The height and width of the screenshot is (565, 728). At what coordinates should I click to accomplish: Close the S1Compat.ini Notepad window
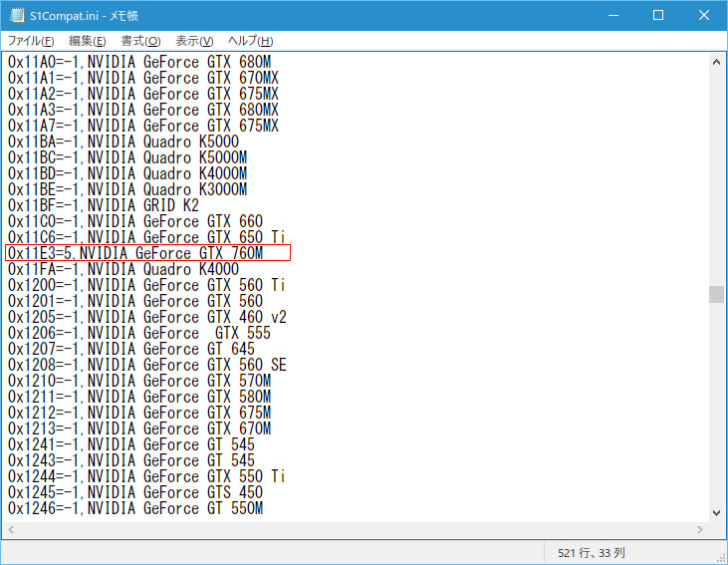(x=703, y=16)
